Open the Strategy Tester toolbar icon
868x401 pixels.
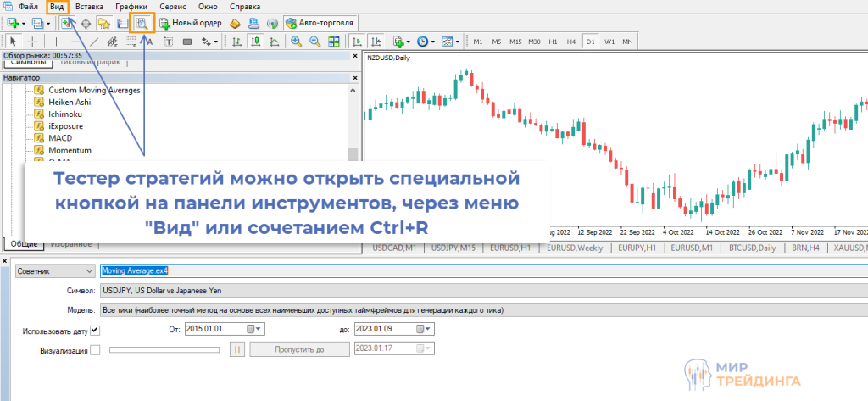142,23
